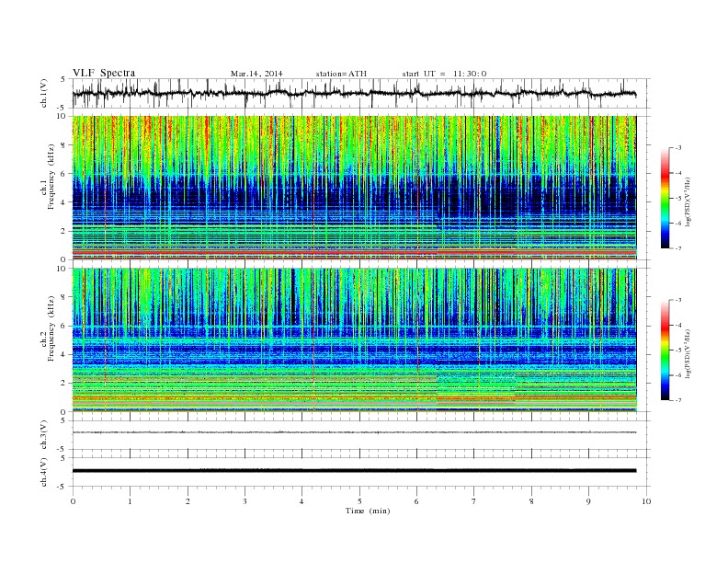The image size is (728, 563).
Task: Click the "station=ATH" header label
Action: point(341,74)
